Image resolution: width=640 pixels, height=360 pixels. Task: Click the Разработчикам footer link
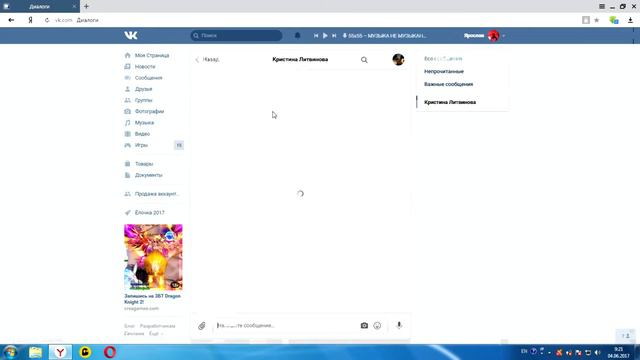157,326
